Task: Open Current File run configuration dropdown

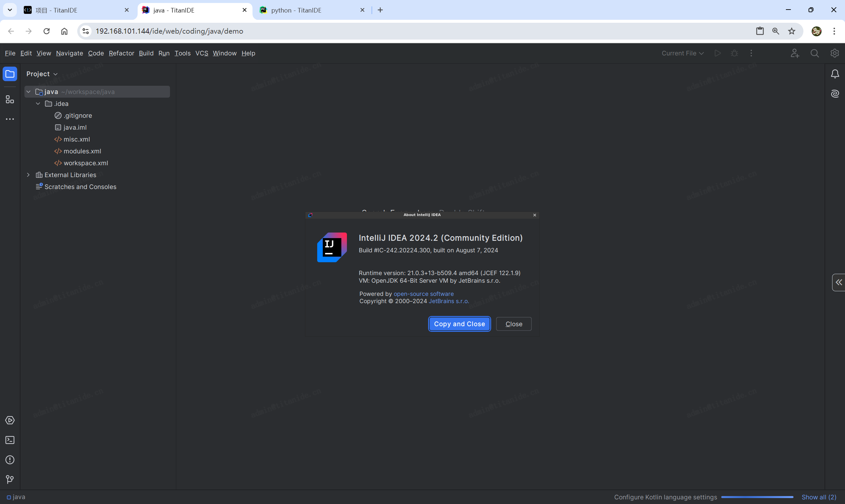Action: point(682,53)
